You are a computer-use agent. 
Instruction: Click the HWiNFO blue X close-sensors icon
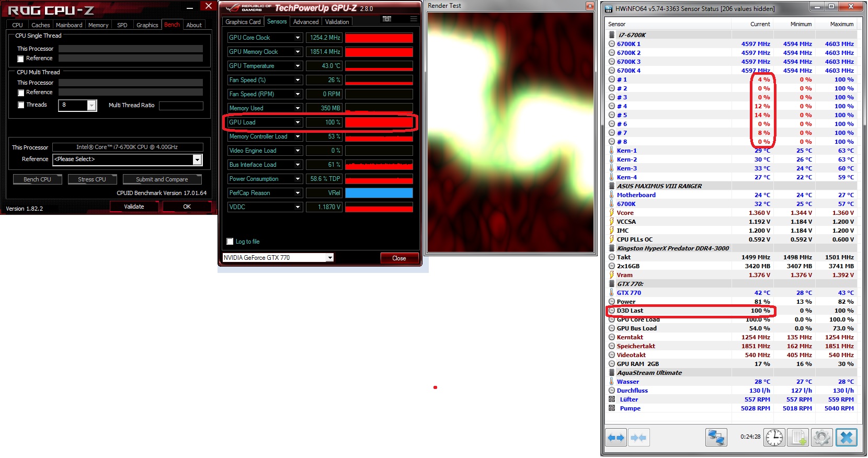(847, 438)
